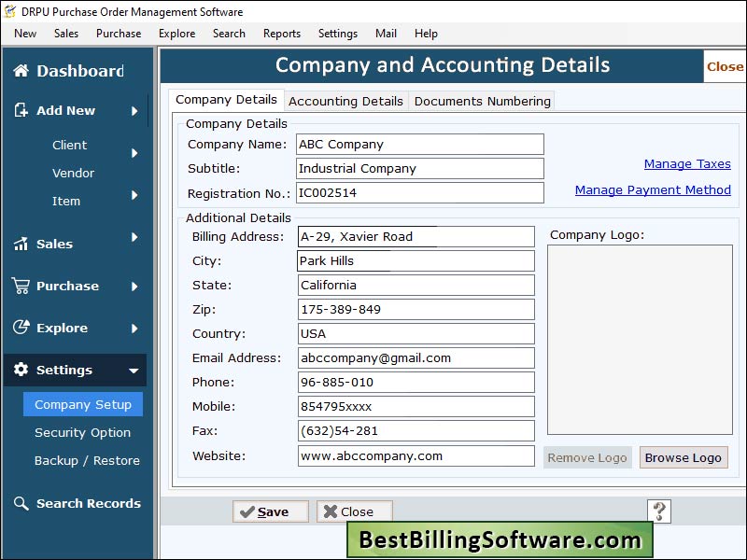Screen dimensions: 747x560
Task: Click inside the Company Name field
Action: pyautogui.click(x=419, y=144)
